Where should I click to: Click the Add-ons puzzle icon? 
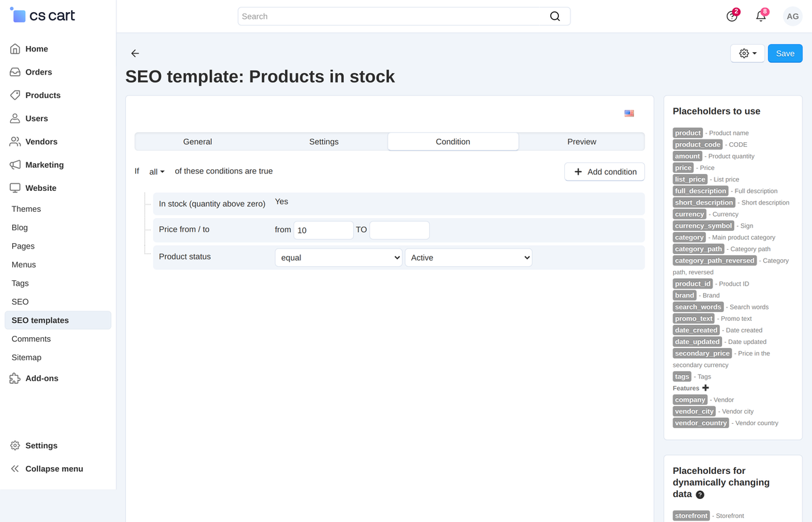[x=15, y=378]
